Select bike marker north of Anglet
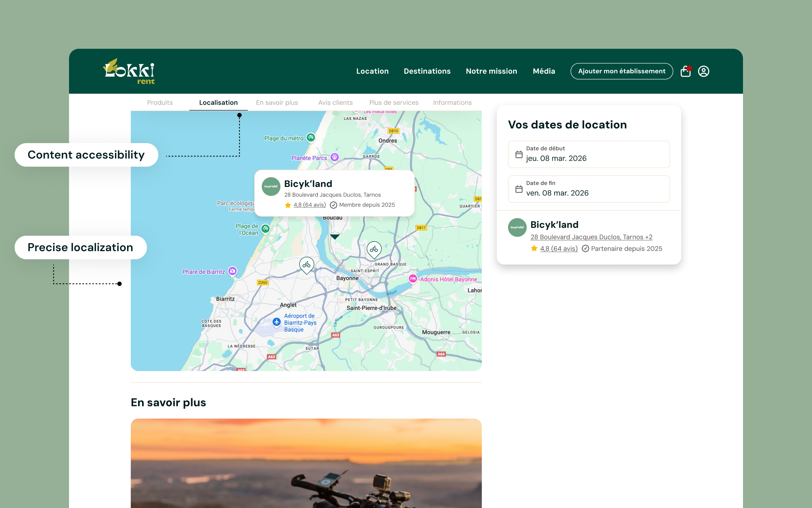This screenshot has width=812, height=508. point(307,265)
